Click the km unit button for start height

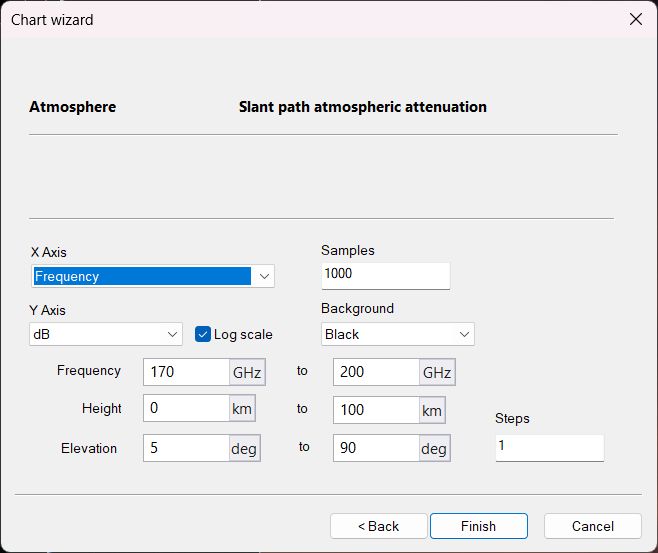click(243, 410)
